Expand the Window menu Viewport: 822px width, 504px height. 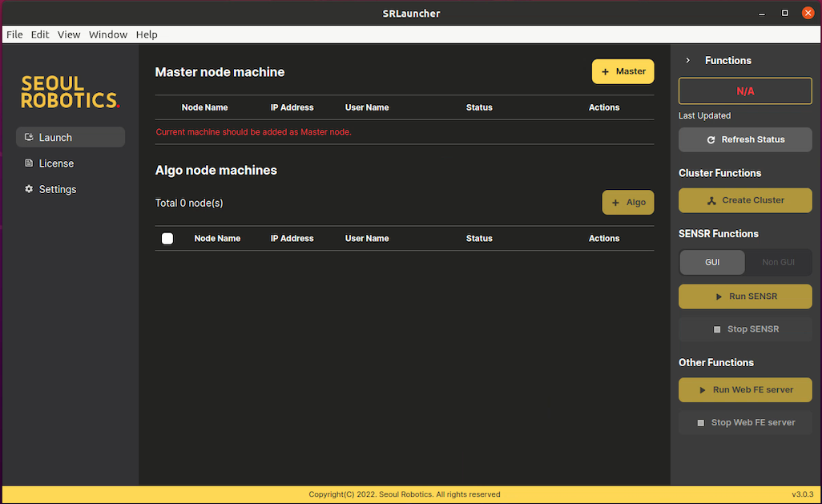coord(107,34)
